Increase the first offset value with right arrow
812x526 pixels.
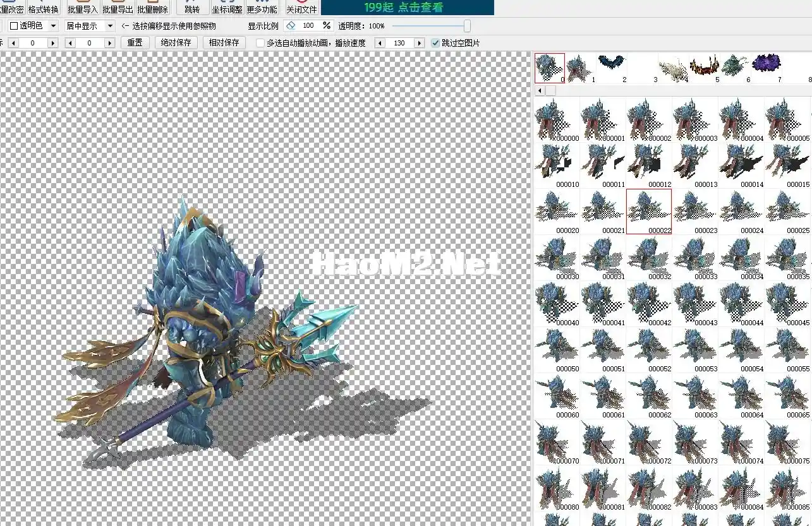53,43
